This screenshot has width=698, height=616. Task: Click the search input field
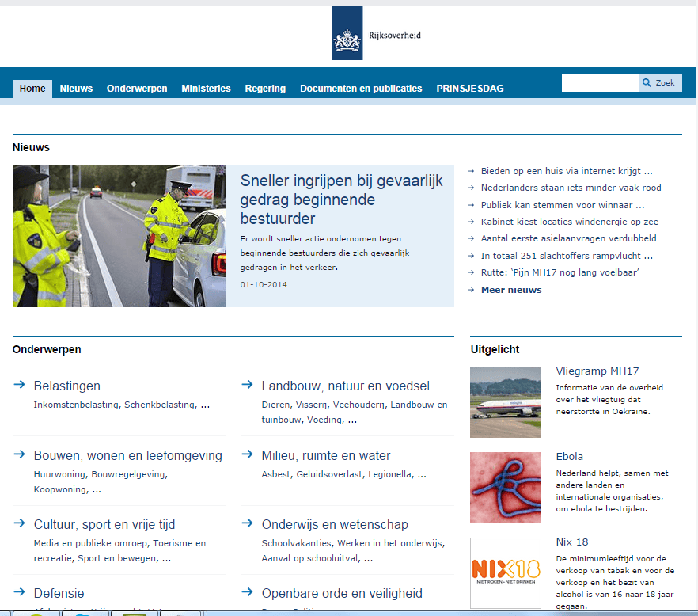pyautogui.click(x=600, y=83)
